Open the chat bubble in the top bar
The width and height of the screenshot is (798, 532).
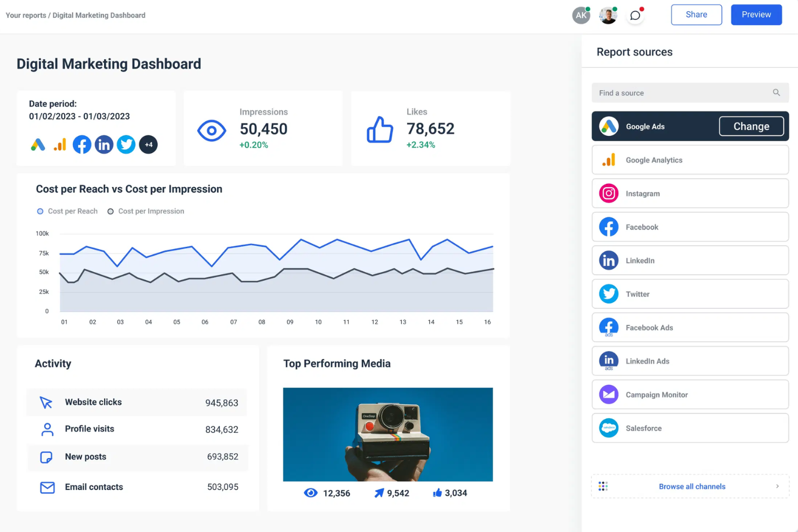[x=635, y=15]
